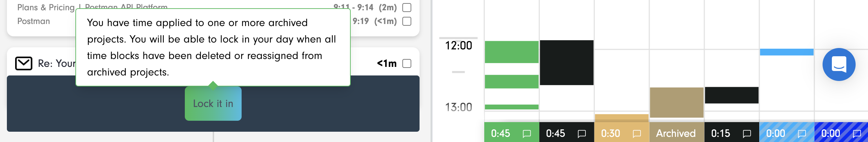Select the green 0:45 project total
This screenshot has height=142, width=868.
500,133
